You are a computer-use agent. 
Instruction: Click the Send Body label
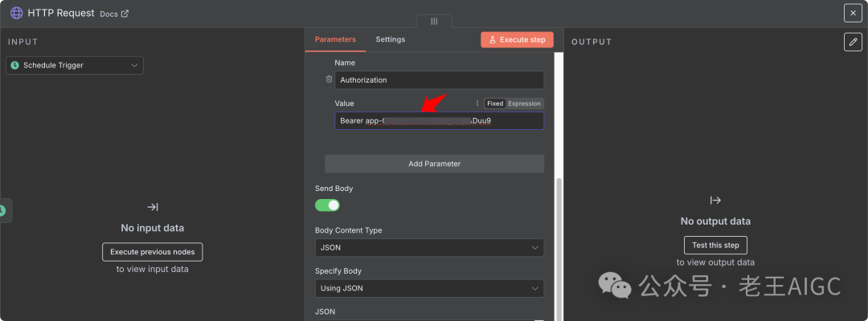(x=334, y=189)
